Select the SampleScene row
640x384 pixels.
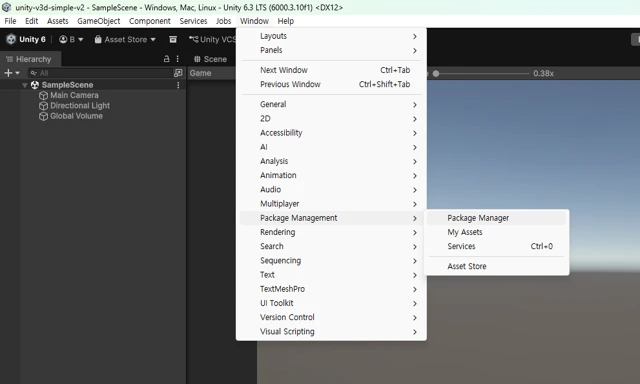pos(93,85)
